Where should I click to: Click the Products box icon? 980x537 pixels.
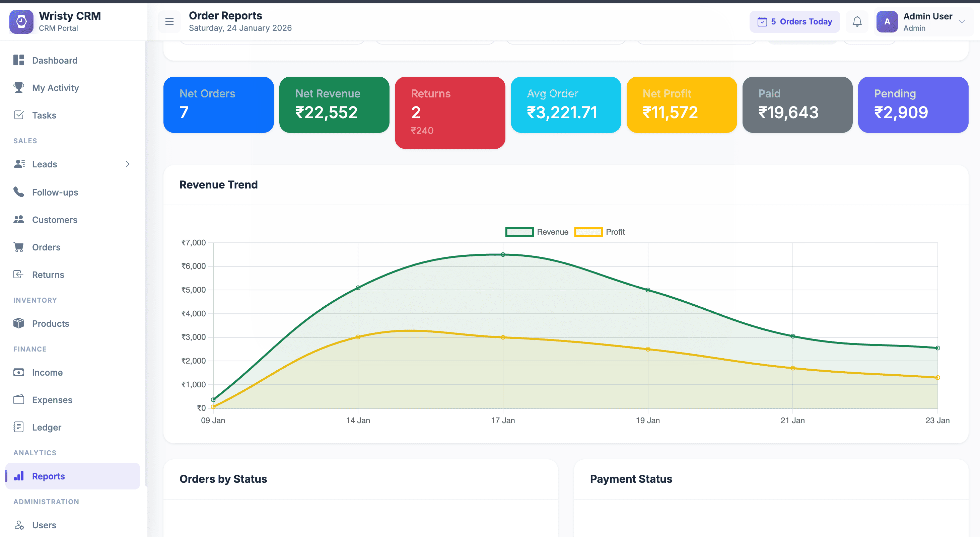click(19, 323)
